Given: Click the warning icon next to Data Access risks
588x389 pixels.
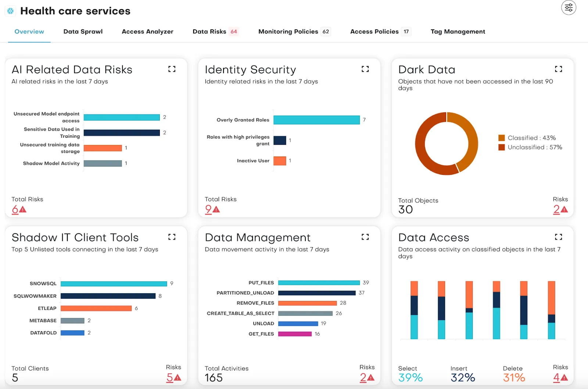Looking at the screenshot, I should coord(564,377).
